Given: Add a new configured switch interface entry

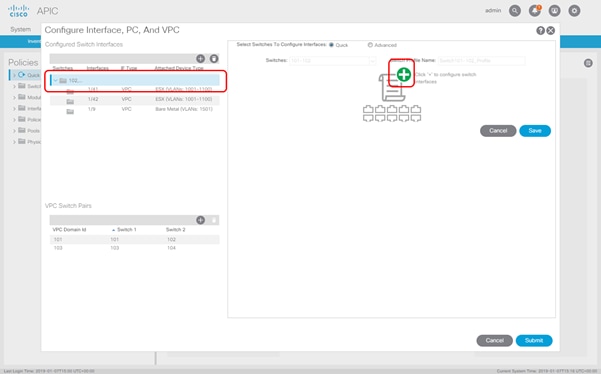Looking at the screenshot, I should tap(200, 58).
